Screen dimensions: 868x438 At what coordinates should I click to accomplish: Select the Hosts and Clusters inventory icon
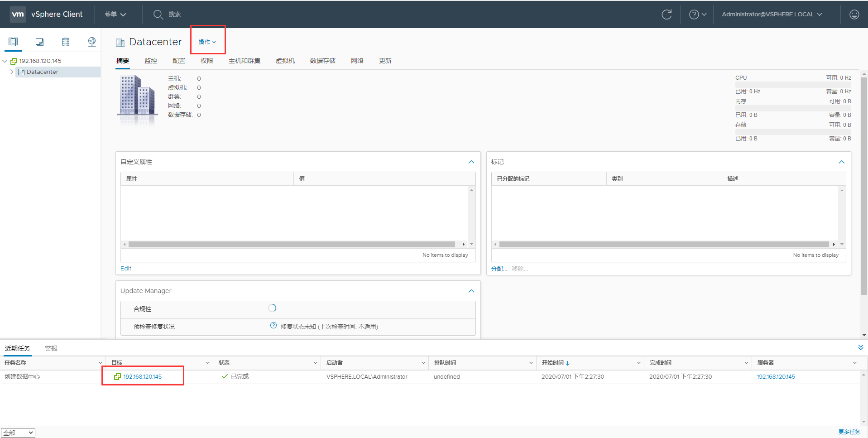13,42
